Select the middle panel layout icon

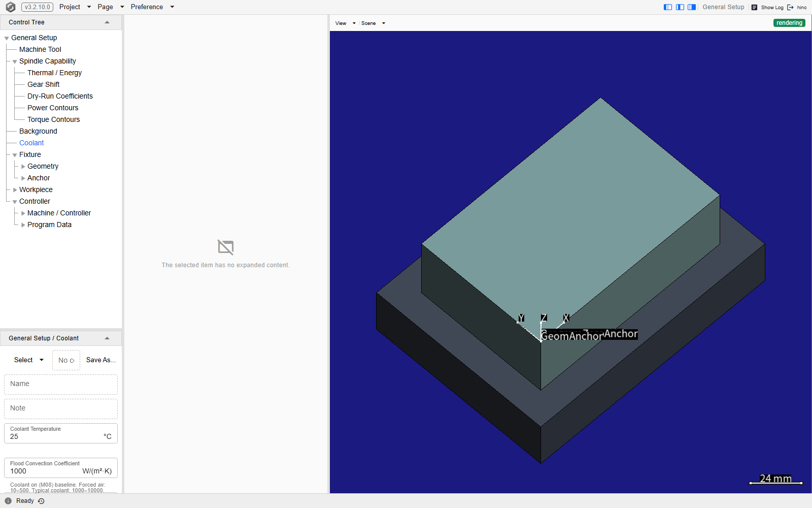coord(680,7)
